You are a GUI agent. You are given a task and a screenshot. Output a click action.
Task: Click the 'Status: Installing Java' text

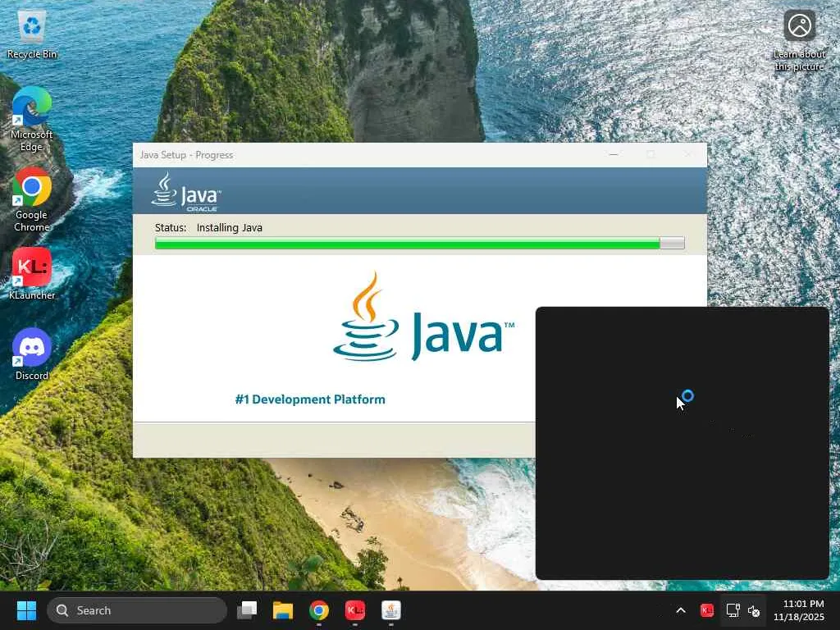[x=208, y=228]
